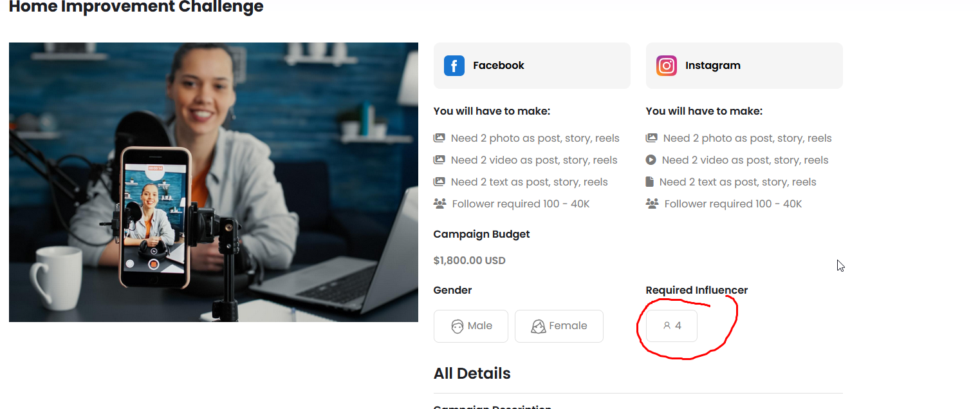Open the Facebook platform card
This screenshot has height=409, width=980.
(532, 66)
